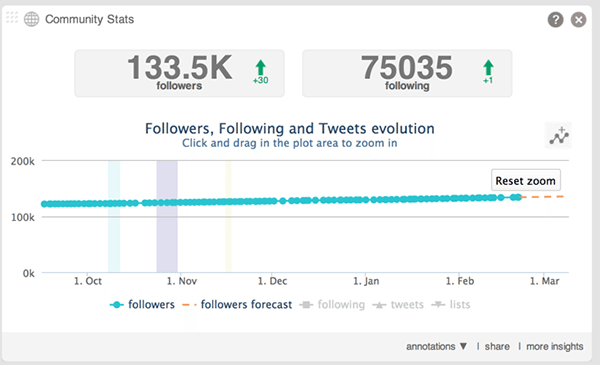The width and height of the screenshot is (600, 365).
Task: Click the purple annotation band near Nov
Action: [x=167, y=216]
